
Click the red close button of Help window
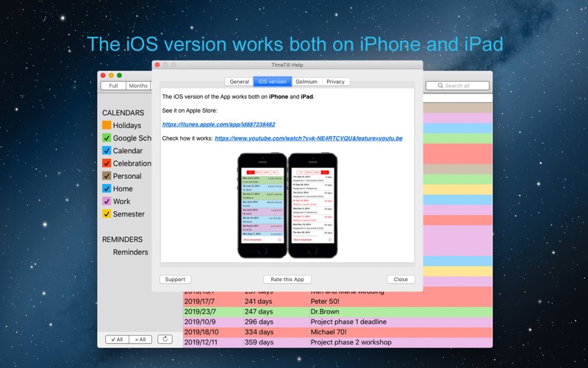(157, 65)
